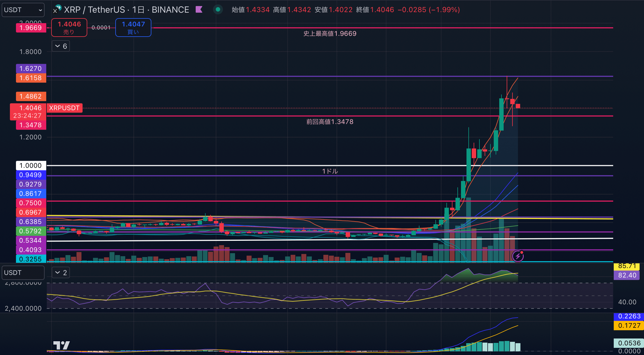The height and width of the screenshot is (355, 644).
Task: Click the 終値1.4046 close value in header
Action: pyautogui.click(x=375, y=10)
